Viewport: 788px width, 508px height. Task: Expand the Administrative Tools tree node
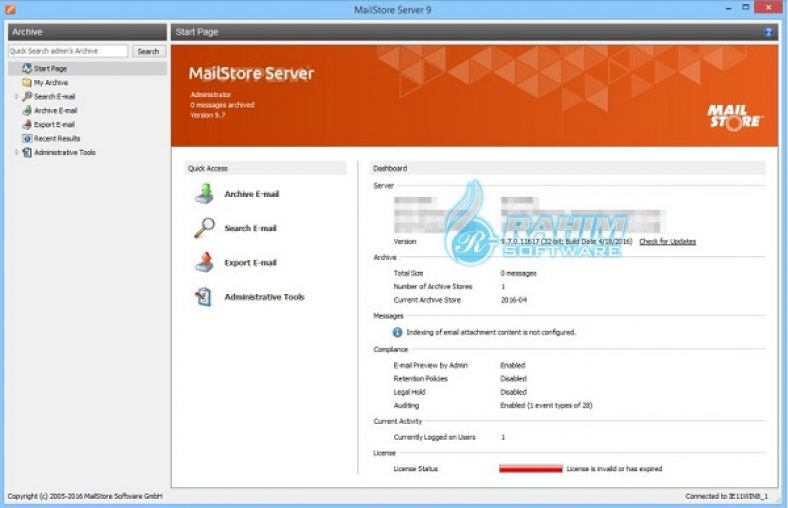click(x=17, y=152)
